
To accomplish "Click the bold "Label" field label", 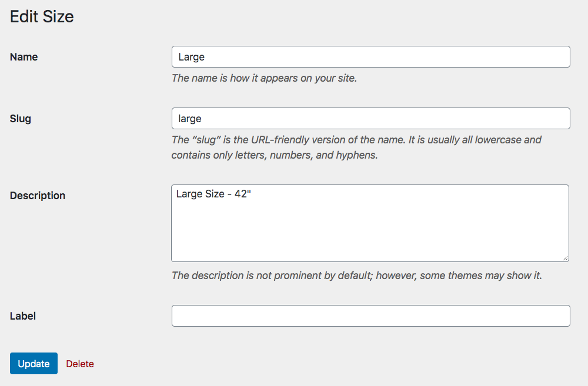I will click(23, 316).
